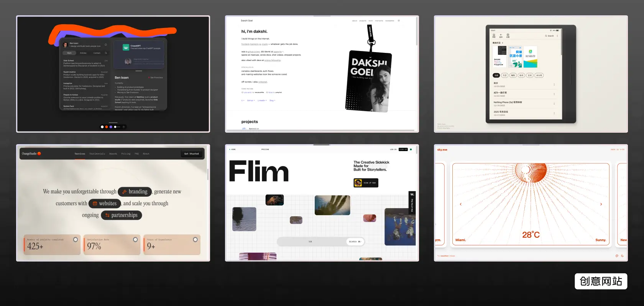This screenshot has width=644, height=306.
Task: Show previous city with left arrow
Action: point(461,204)
